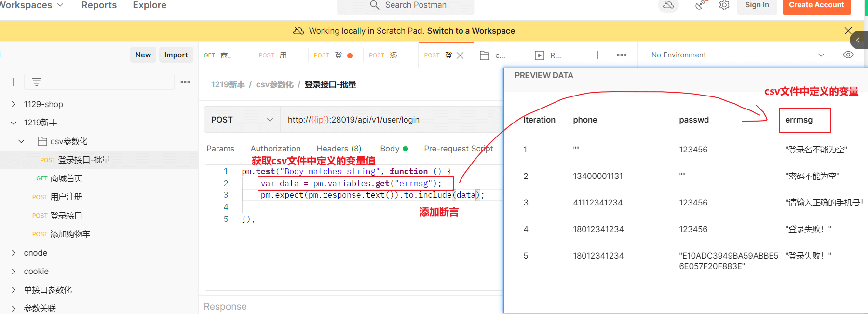Click code line 3 pm.expect statement

pyautogui.click(x=372, y=195)
